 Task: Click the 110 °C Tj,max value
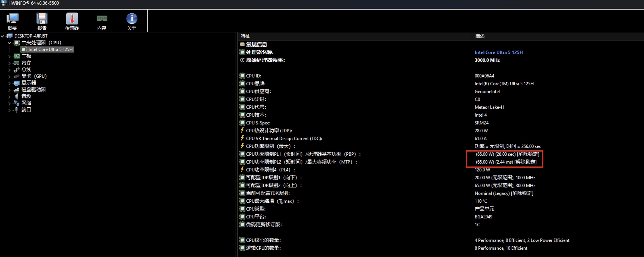[481, 201]
